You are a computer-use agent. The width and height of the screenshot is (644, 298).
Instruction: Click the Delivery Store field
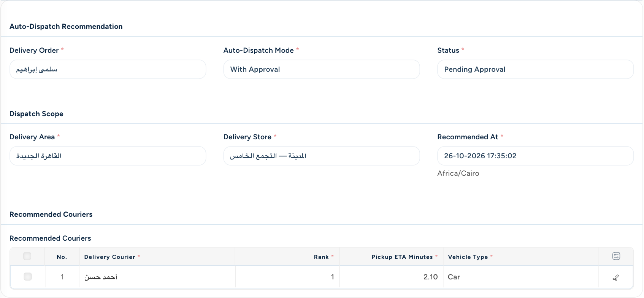pyautogui.click(x=322, y=156)
